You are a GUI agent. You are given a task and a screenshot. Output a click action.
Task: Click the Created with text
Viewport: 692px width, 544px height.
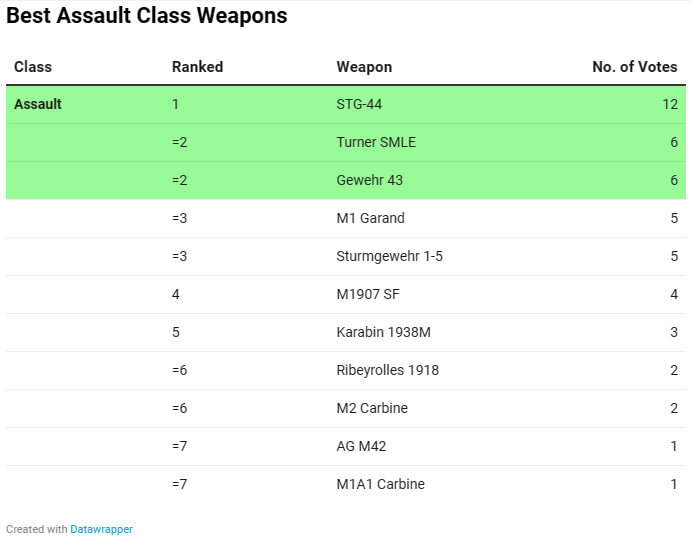point(37,529)
